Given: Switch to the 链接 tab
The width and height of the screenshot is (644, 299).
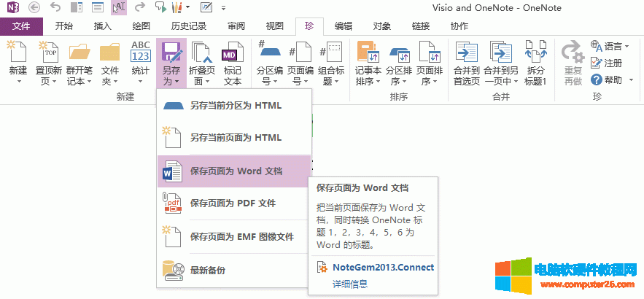Looking at the screenshot, I should point(421,27).
